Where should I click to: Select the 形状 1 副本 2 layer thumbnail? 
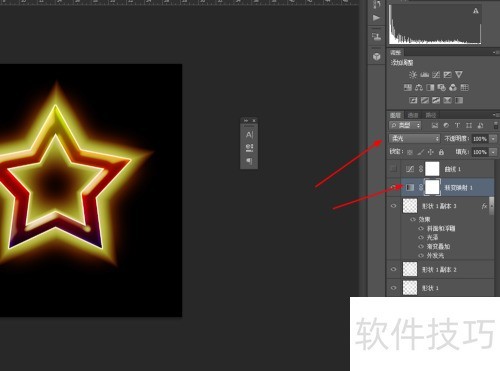pyautogui.click(x=410, y=269)
